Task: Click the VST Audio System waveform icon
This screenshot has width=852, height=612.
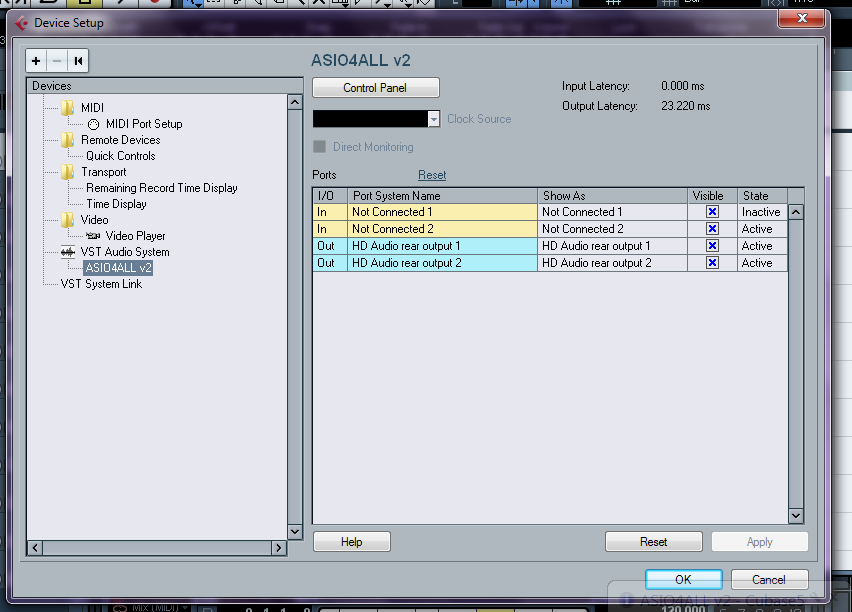Action: coord(67,252)
